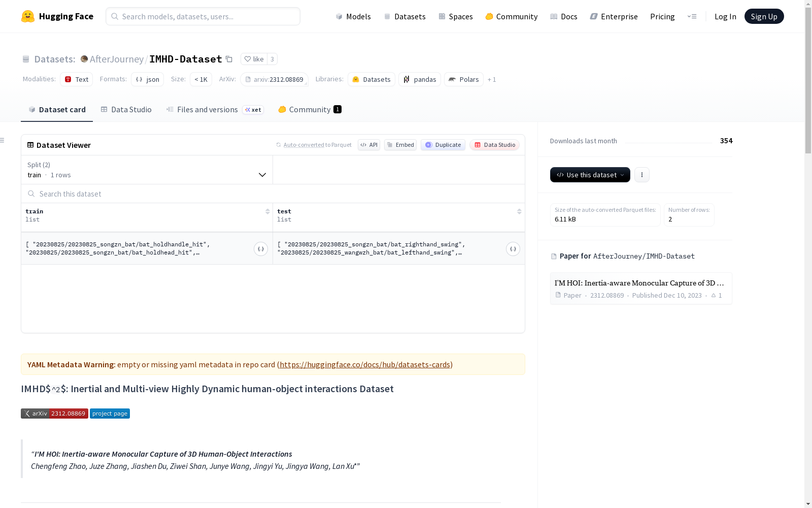
Task: Expand JSON view for the test cell
Action: [x=513, y=249]
